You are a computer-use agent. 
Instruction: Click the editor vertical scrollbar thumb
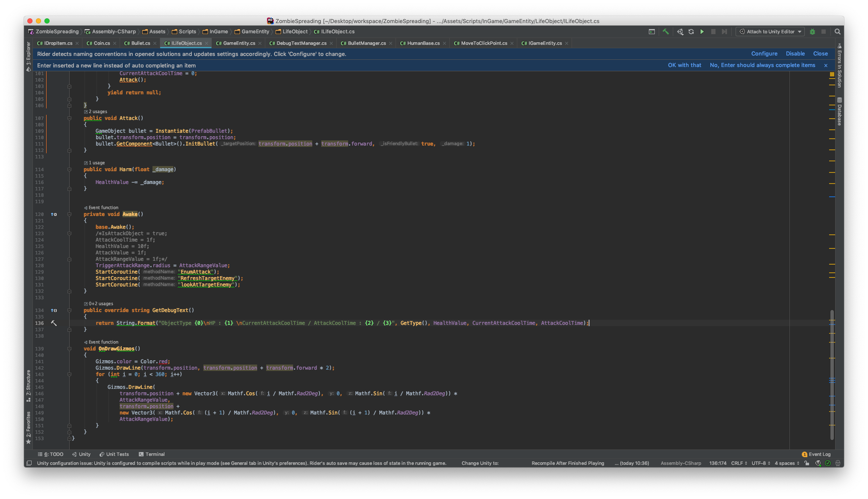[x=832, y=376]
